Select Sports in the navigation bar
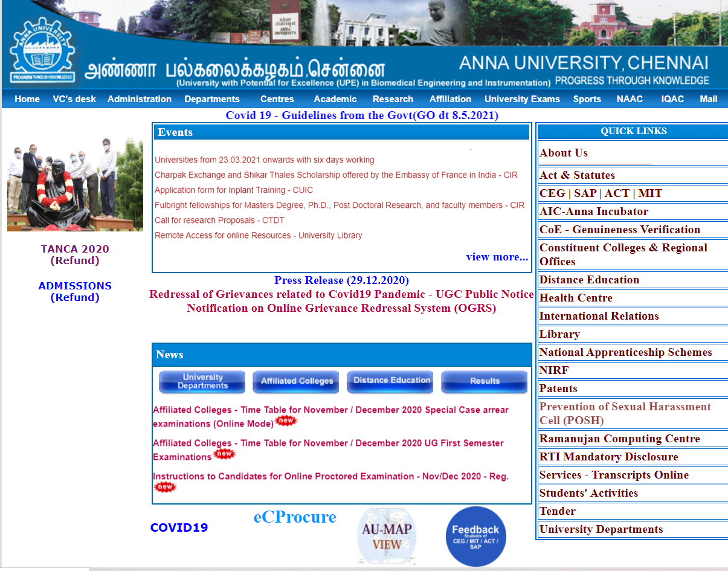728x571 pixels. tap(587, 99)
